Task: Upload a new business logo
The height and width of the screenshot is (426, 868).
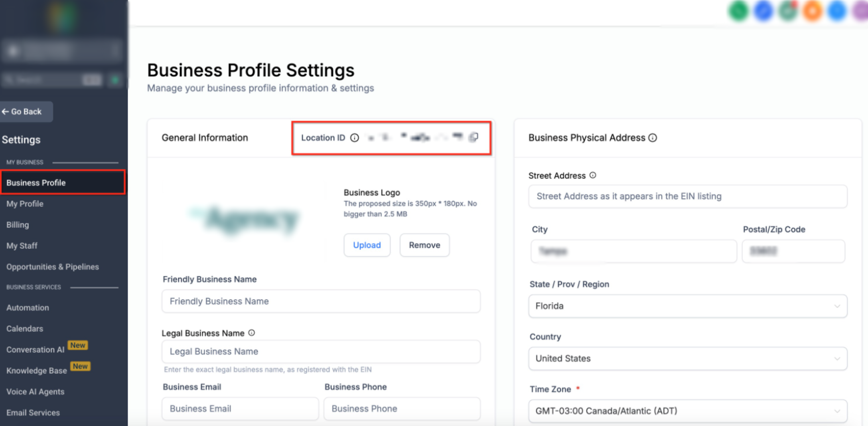Action: 367,245
